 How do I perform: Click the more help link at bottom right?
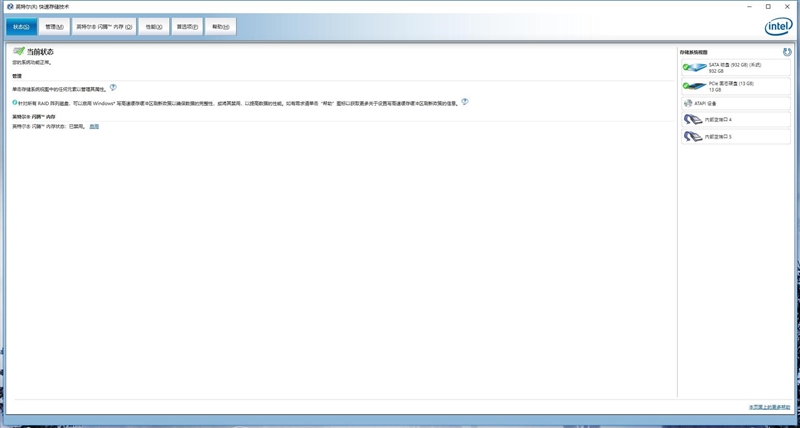click(768, 408)
